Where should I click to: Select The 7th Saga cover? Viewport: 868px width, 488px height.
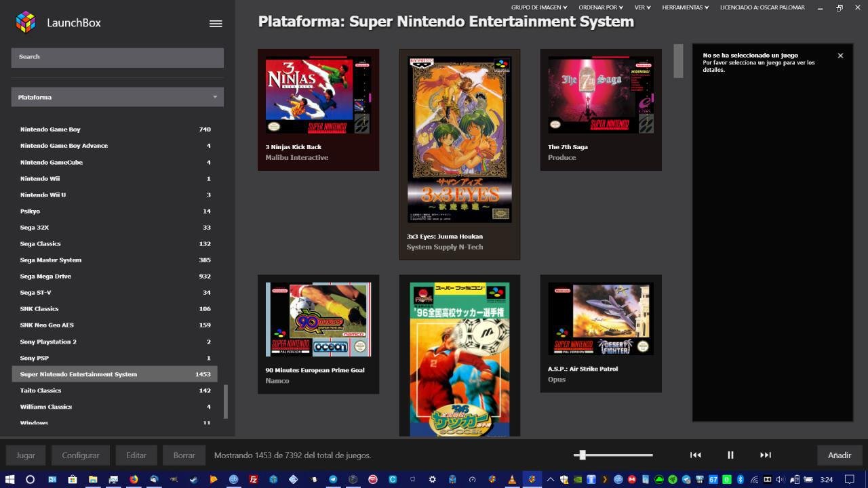(601, 95)
